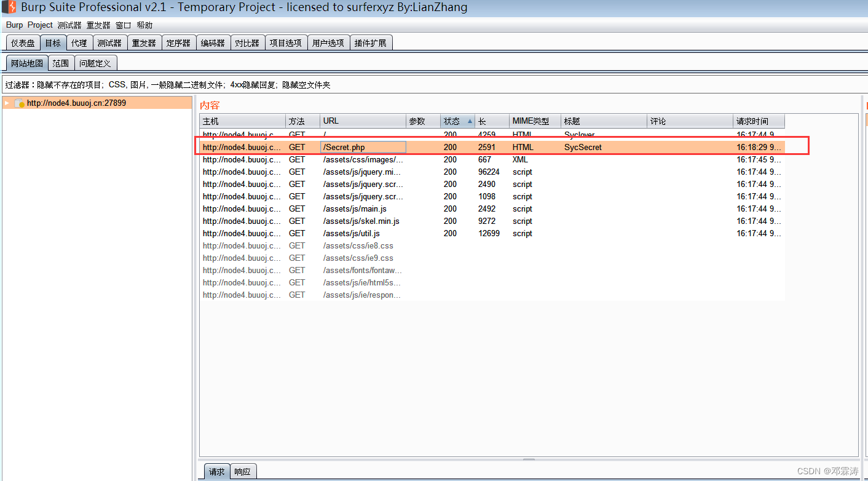Open the 对比器 (Comparer) tab
Viewport: 868px width, 481px height.
pyautogui.click(x=247, y=42)
